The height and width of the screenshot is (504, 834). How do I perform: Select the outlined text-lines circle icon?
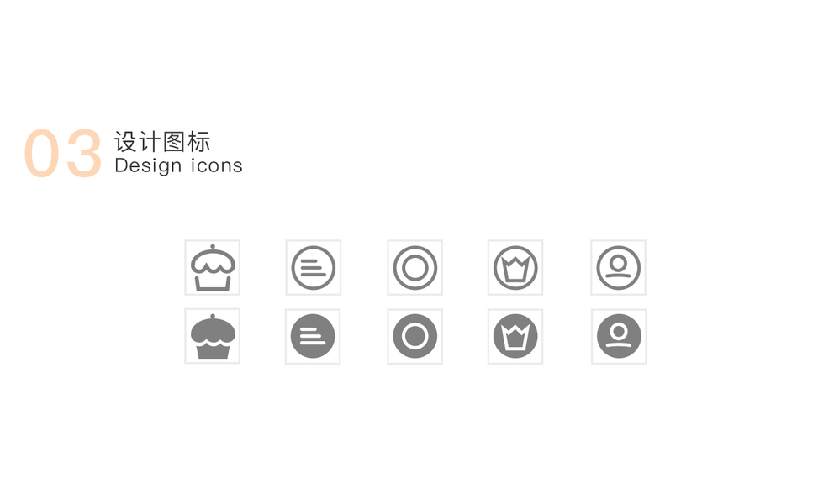(314, 268)
